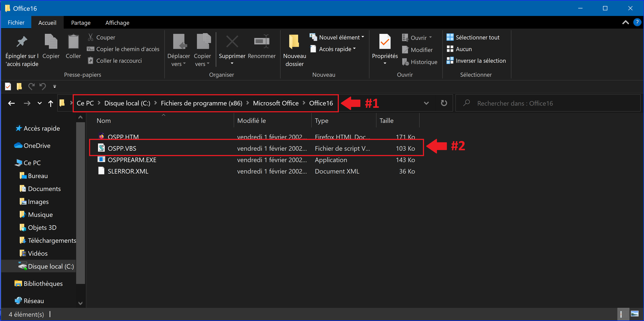Choose Copier le chemin d'accès
Image resolution: width=644 pixels, height=321 pixels.
(123, 49)
